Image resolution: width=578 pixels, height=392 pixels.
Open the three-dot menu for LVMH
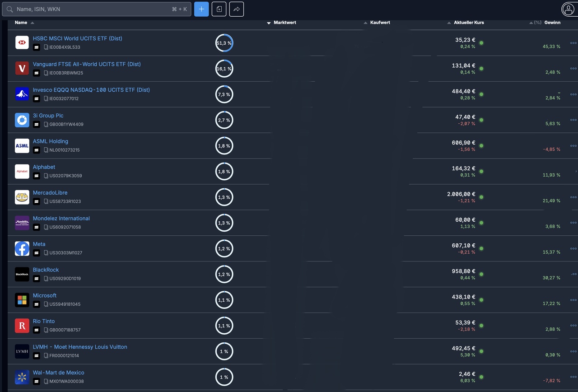573,352
